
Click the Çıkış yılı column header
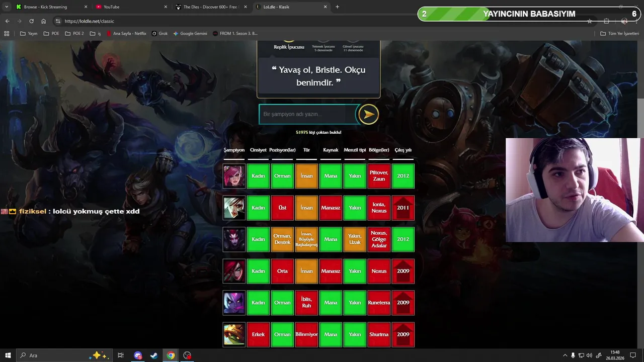(x=403, y=150)
